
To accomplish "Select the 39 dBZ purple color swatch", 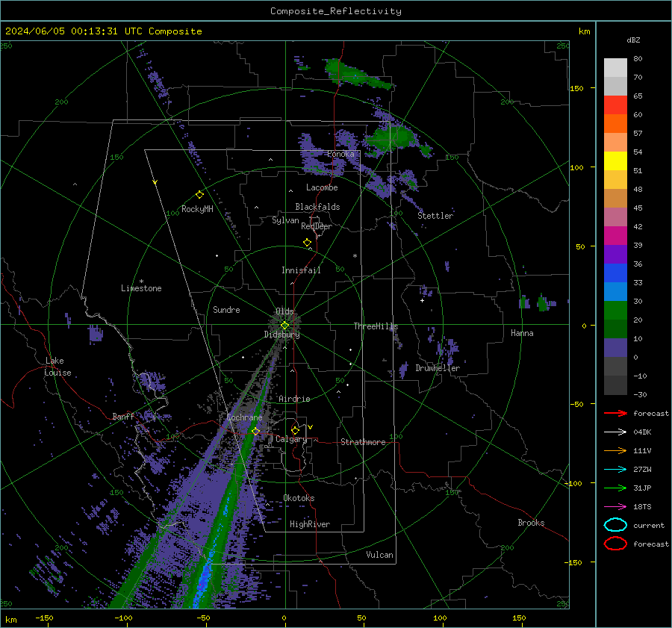I will 615,254.
